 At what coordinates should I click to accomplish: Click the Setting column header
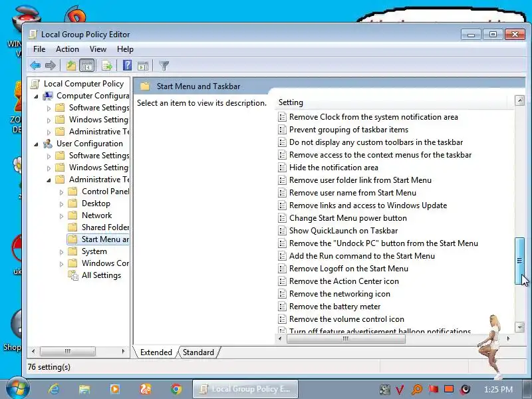pos(390,102)
